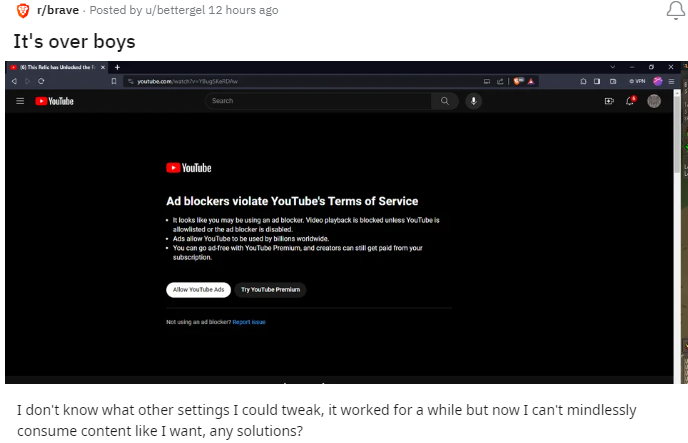
Task: Reload the page in the browser
Action: pyautogui.click(x=40, y=80)
